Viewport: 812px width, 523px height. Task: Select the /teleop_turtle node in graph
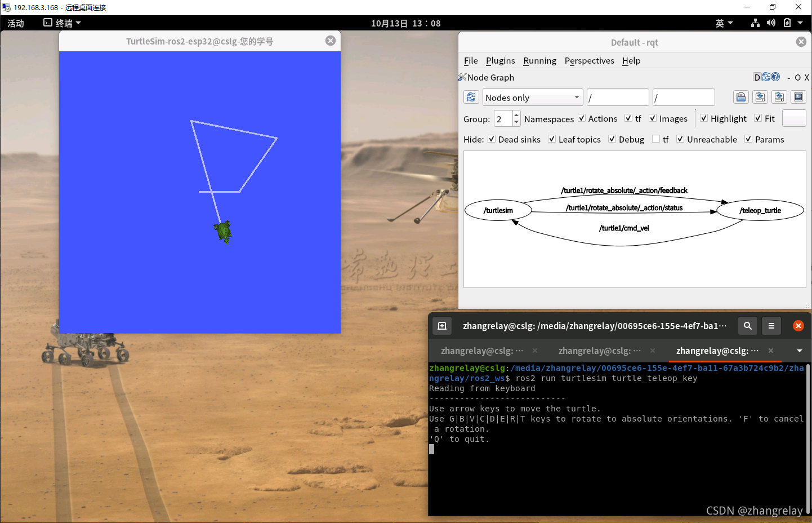[760, 210]
